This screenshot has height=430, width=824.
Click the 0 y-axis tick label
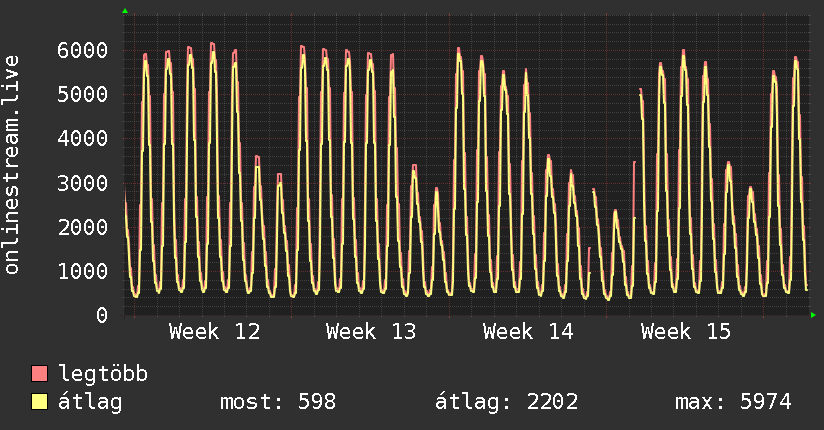point(102,315)
